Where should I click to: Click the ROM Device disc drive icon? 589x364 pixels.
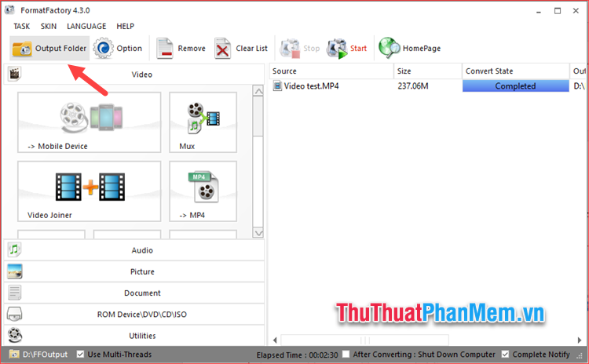(x=14, y=314)
